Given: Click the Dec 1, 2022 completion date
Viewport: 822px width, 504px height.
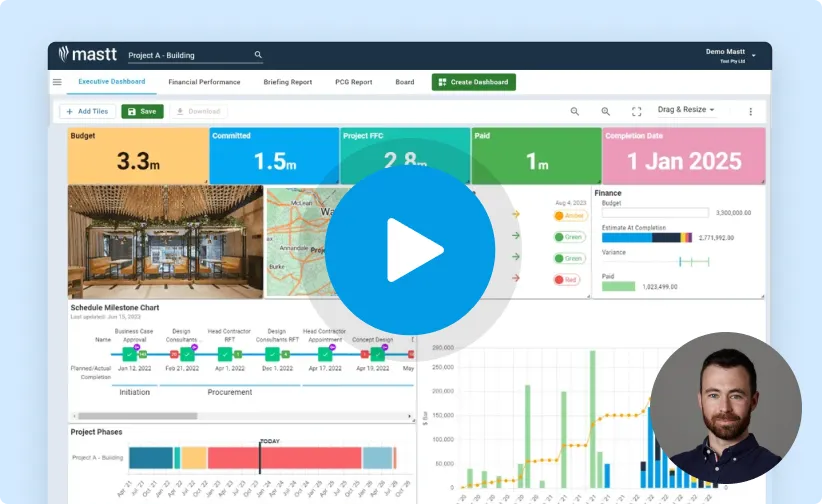Looking at the screenshot, I should (277, 368).
